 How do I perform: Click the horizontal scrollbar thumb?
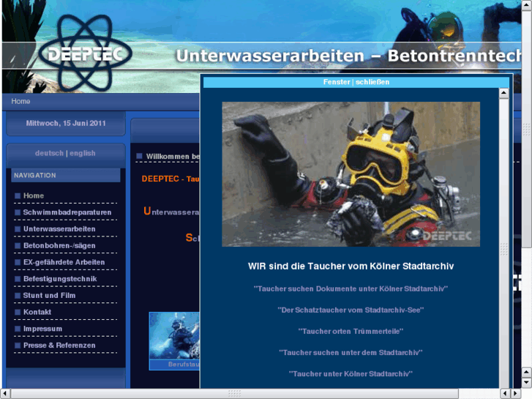234,394
